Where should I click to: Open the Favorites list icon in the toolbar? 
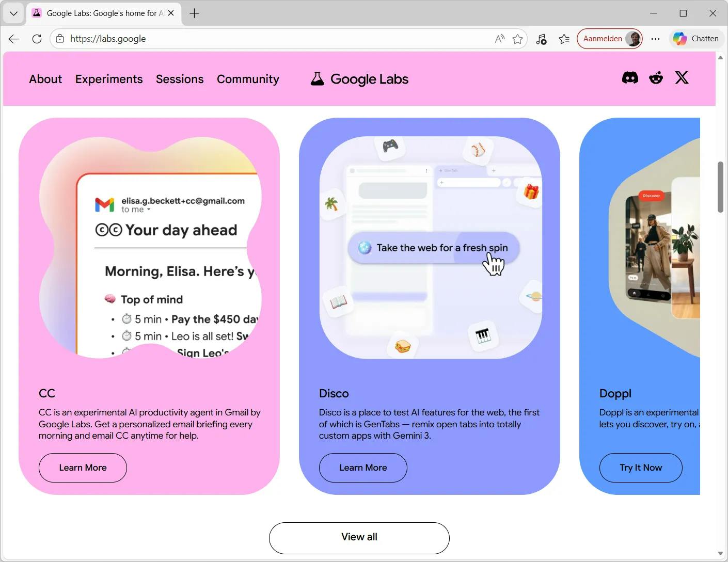click(x=564, y=39)
